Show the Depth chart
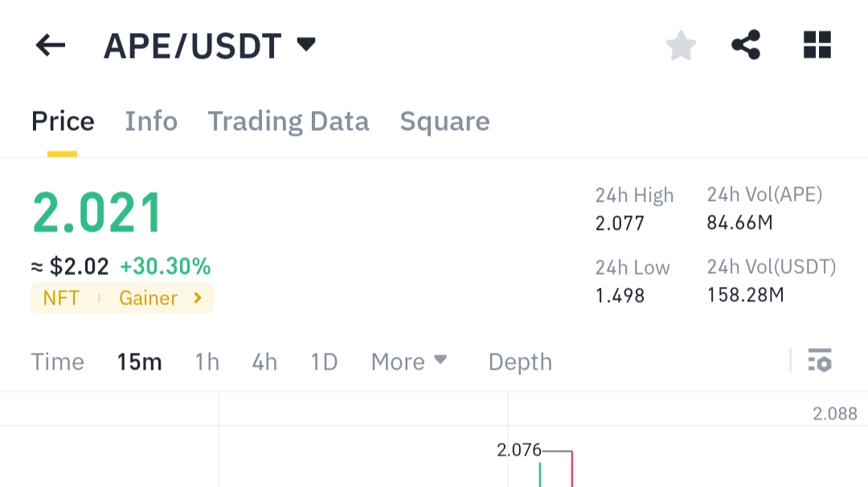 pos(520,362)
